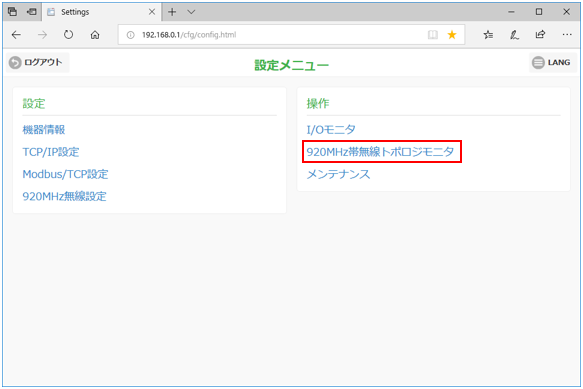Toggle the favorites star in address bar
The height and width of the screenshot is (389, 583).
pyautogui.click(x=452, y=35)
